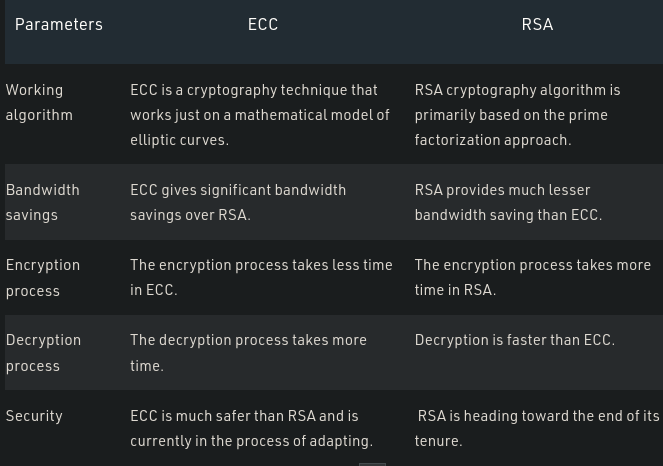663x466 pixels.
Task: Click the RSA column header
Action: (537, 25)
